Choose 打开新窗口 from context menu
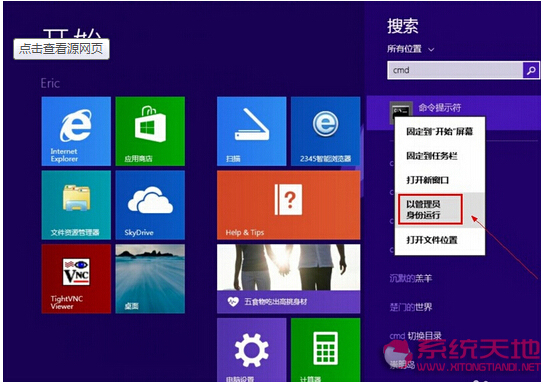 440,180
